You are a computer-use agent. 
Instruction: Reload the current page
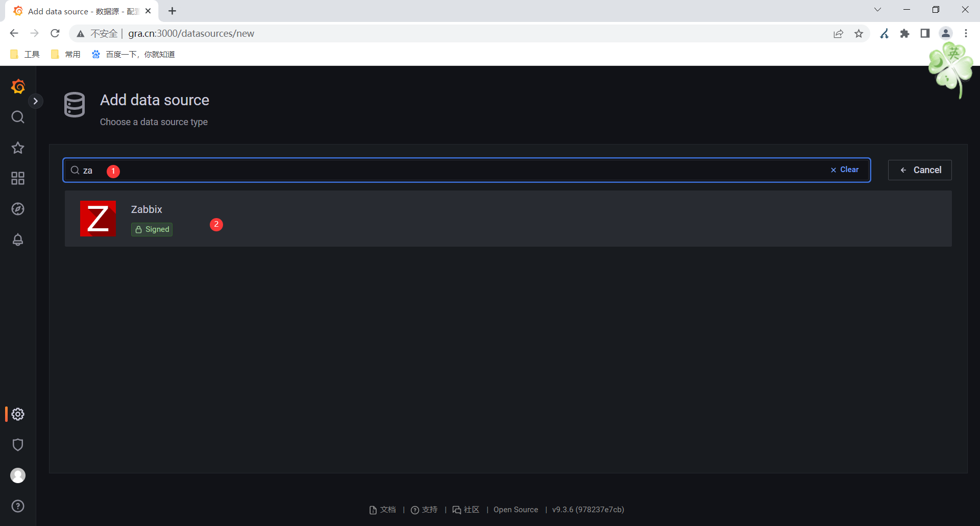click(x=55, y=33)
